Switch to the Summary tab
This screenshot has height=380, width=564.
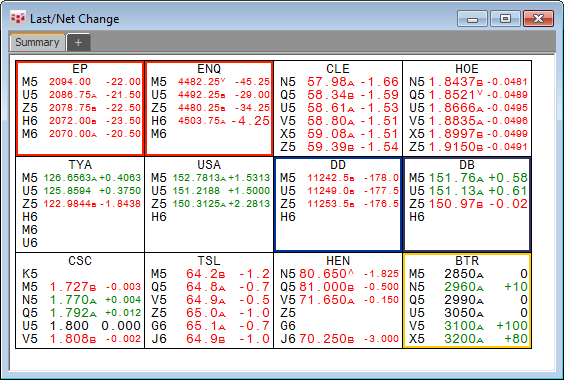37,42
